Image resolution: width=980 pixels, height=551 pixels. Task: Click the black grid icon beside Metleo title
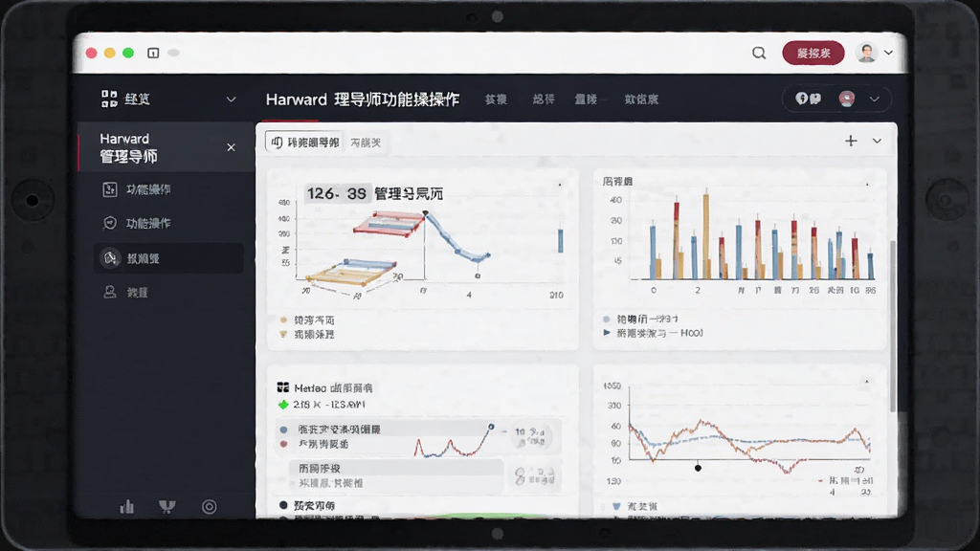coord(283,387)
